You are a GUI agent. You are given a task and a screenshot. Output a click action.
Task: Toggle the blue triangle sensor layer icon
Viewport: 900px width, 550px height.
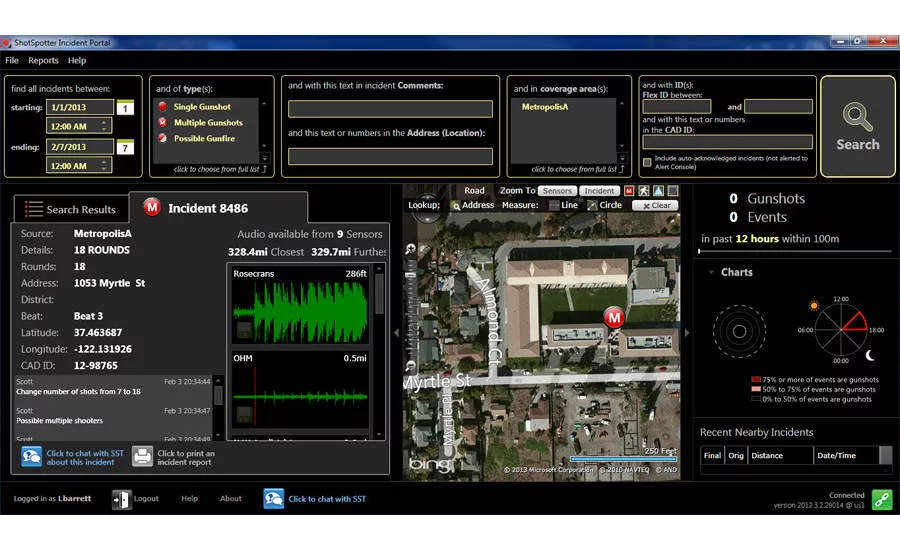[x=658, y=191]
